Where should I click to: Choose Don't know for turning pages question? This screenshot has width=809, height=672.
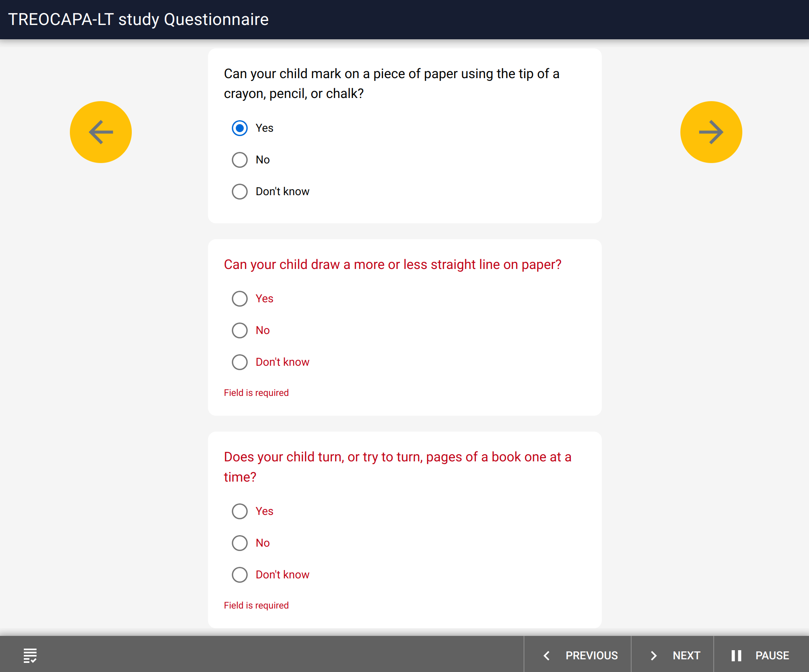pyautogui.click(x=240, y=575)
